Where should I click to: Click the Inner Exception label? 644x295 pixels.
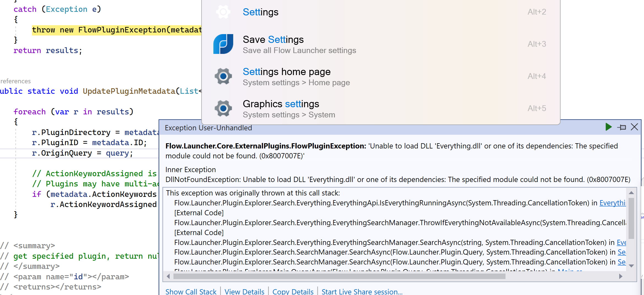(191, 170)
